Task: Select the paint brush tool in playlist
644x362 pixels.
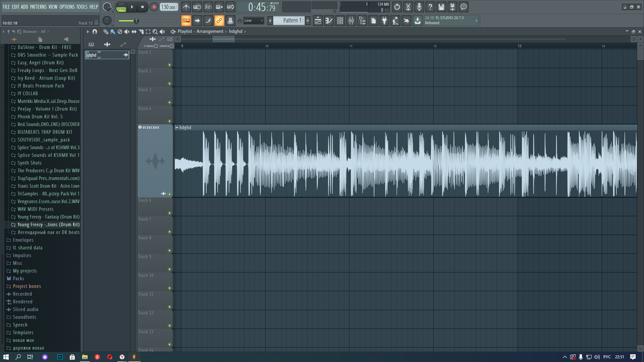Action: pos(113,32)
